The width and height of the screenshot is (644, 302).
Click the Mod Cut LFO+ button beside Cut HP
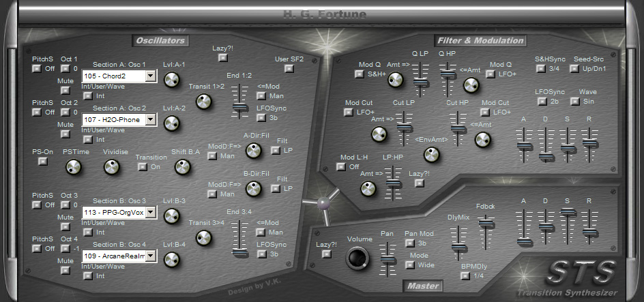(485, 112)
